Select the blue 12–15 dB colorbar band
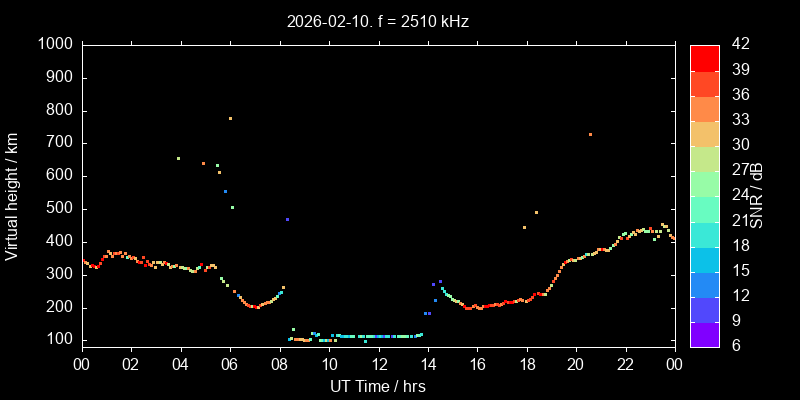This screenshot has height=400, width=800. (x=705, y=283)
